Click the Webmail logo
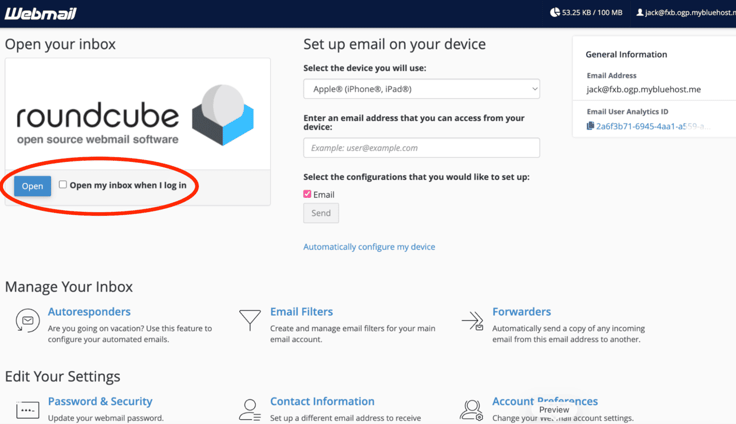Image resolution: width=736 pixels, height=424 pixels. (x=41, y=13)
